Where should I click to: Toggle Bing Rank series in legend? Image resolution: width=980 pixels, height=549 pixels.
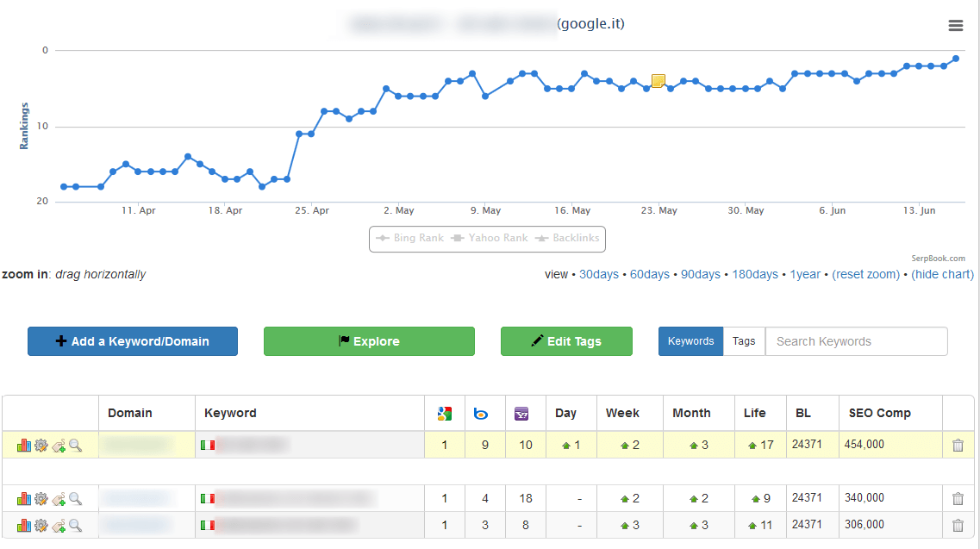[x=409, y=238]
